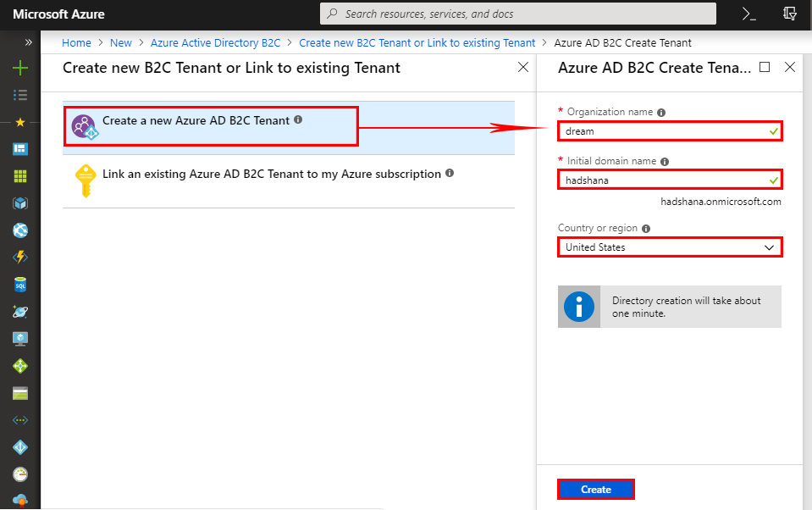
Task: Click the Initial domain name input field
Action: coord(670,180)
